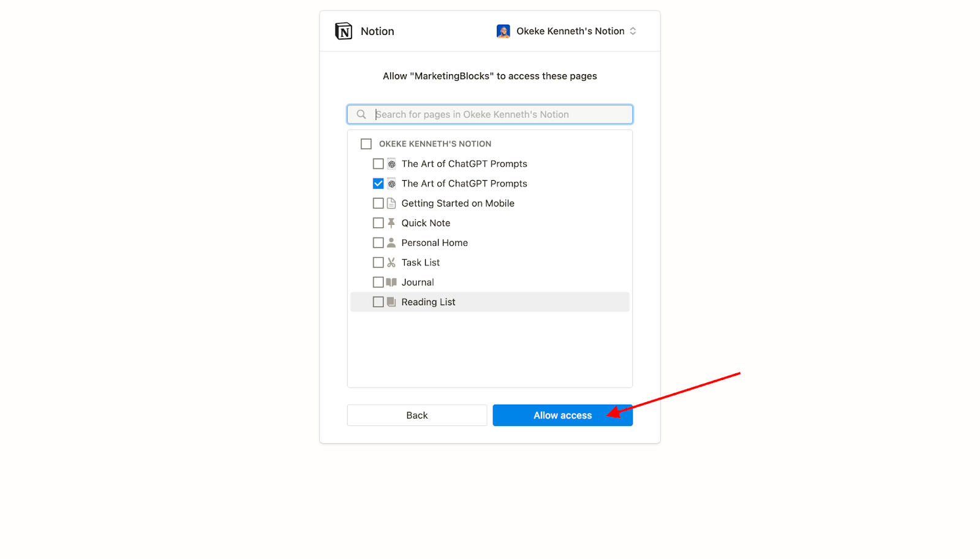Click the OKEKE KENNETH'S NOTION header text
This screenshot has width=980, height=559.
pyautogui.click(x=435, y=144)
